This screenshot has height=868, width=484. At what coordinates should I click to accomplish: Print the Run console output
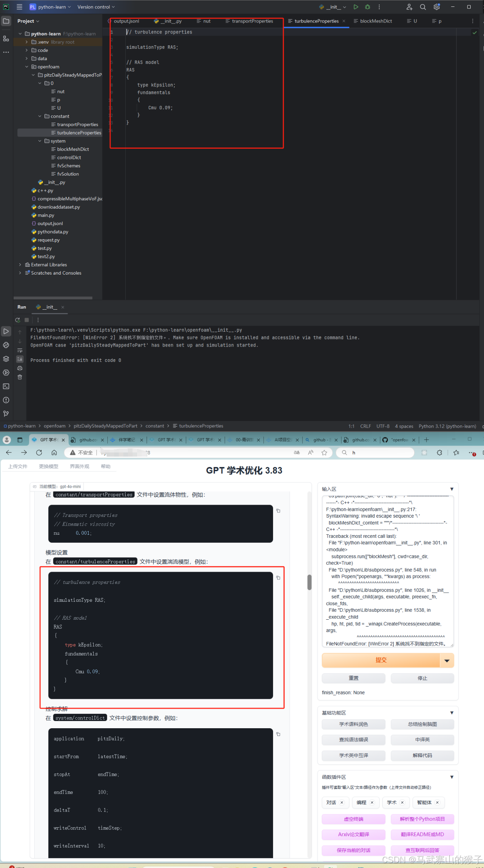pyautogui.click(x=20, y=368)
